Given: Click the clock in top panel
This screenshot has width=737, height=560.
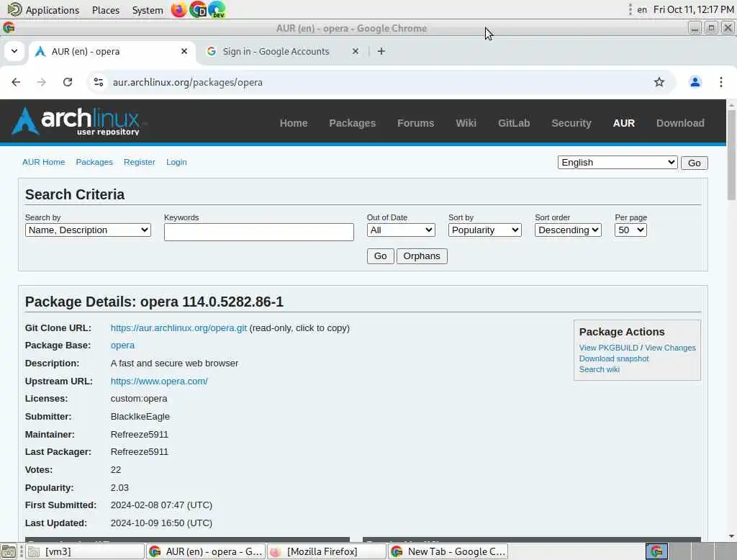Looking at the screenshot, I should tap(693, 9).
